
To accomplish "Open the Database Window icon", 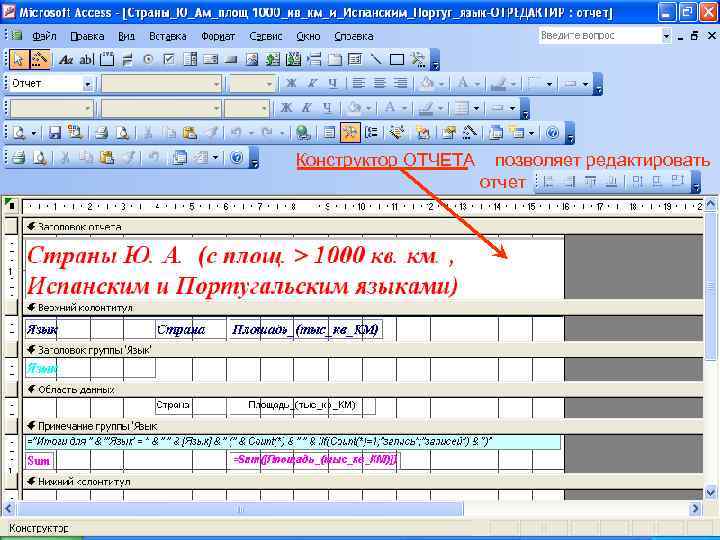I will click(x=496, y=133).
